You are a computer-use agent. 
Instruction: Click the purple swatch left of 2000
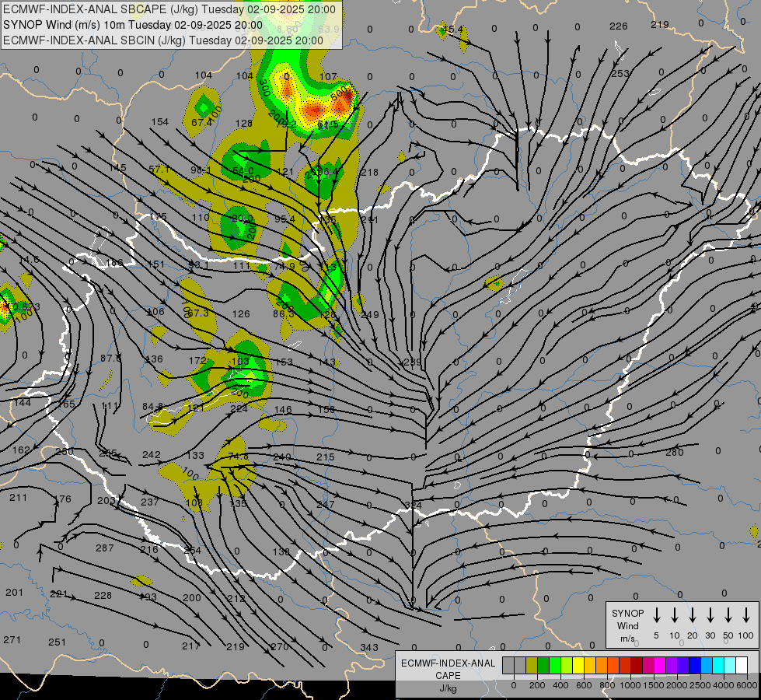coord(671,666)
